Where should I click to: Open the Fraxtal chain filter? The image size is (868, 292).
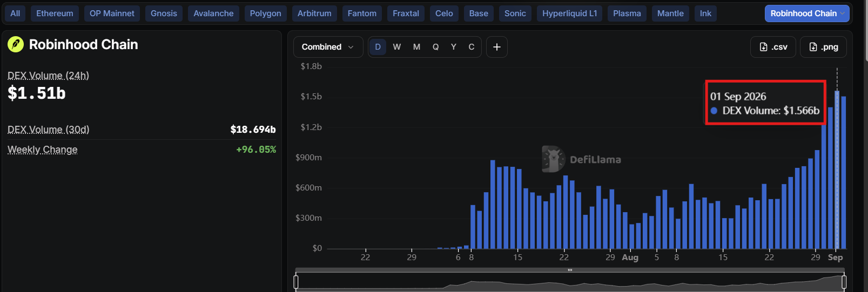coord(406,13)
